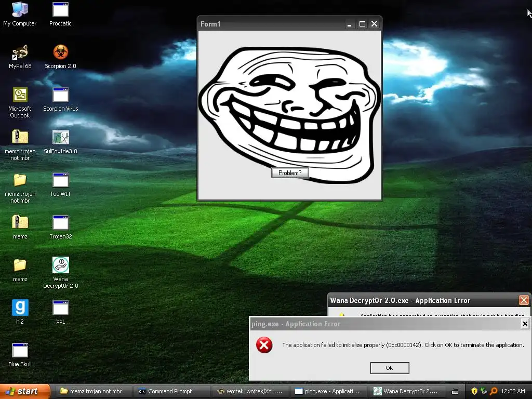Screen dimensions: 532x399
Task: Open the Start menu
Action: click(24, 391)
